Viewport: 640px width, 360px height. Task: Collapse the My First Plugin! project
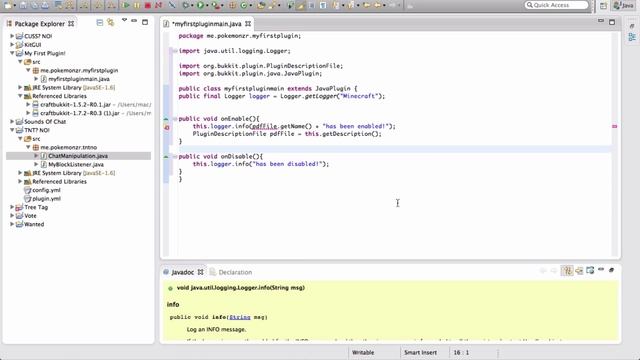tap(12, 53)
